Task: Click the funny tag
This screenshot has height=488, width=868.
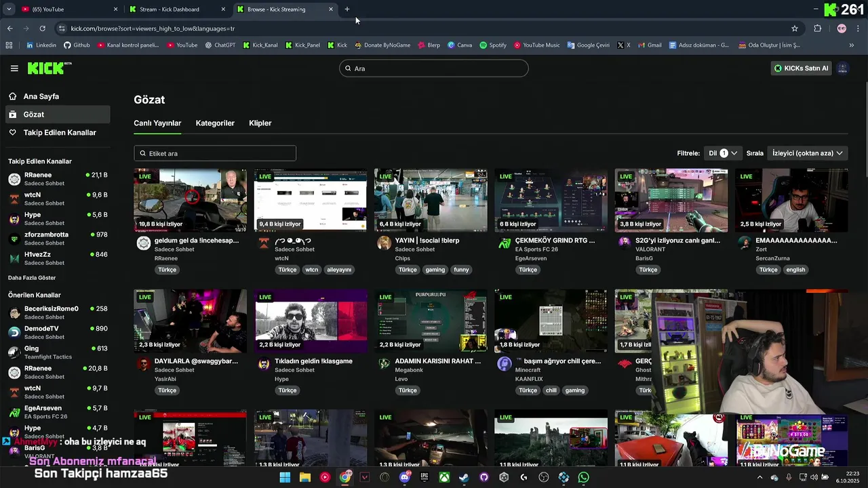Action: tap(462, 270)
